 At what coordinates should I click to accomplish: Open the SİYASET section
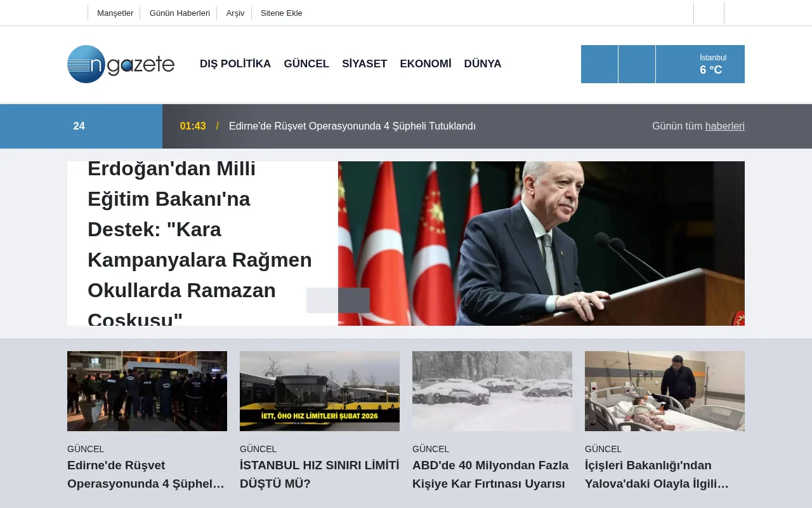pyautogui.click(x=364, y=63)
